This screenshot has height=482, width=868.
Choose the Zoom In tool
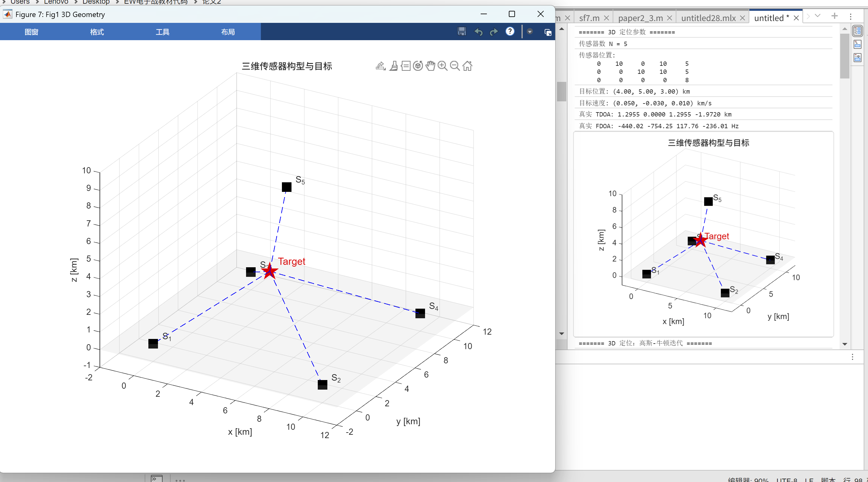coord(442,66)
